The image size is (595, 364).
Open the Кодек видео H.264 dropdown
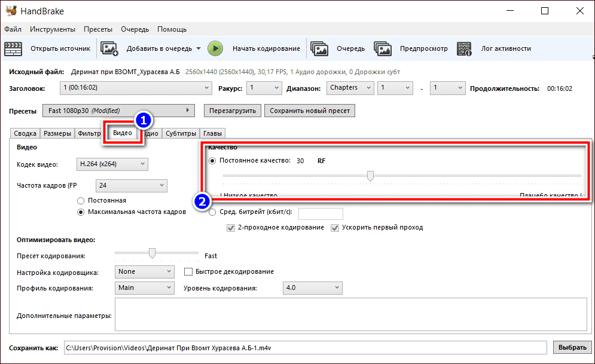(x=112, y=164)
